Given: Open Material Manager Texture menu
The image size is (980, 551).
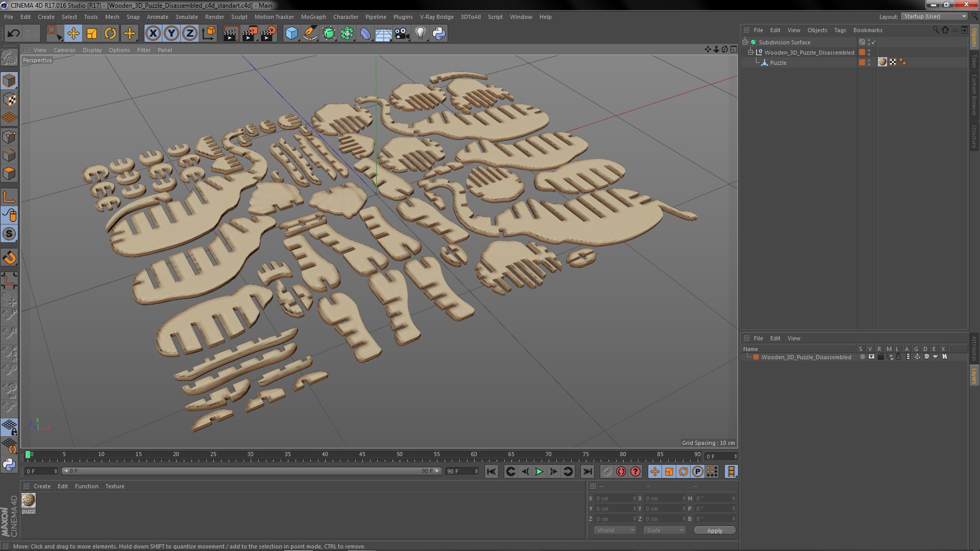Looking at the screenshot, I should 114,486.
